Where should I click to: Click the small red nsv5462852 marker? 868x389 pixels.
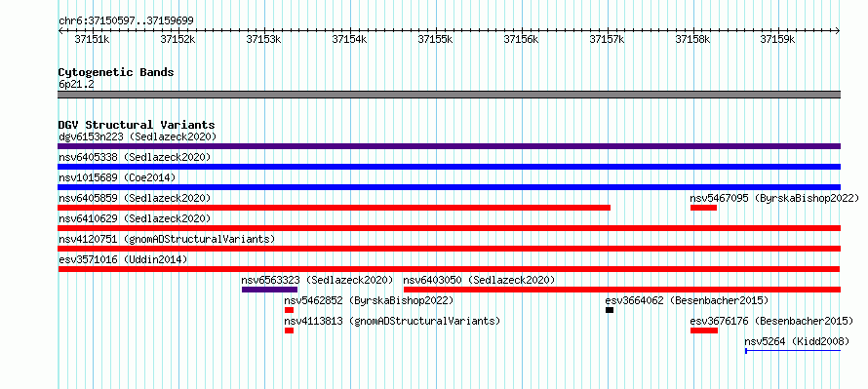click(x=289, y=310)
